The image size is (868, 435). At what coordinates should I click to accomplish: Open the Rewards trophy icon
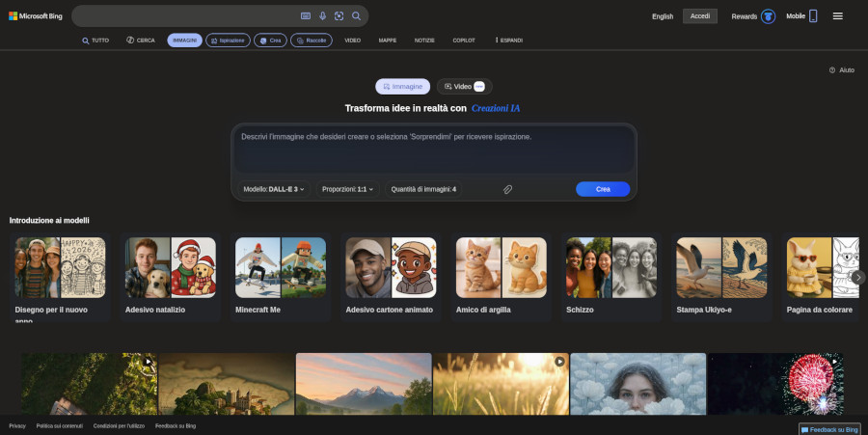[x=768, y=16]
